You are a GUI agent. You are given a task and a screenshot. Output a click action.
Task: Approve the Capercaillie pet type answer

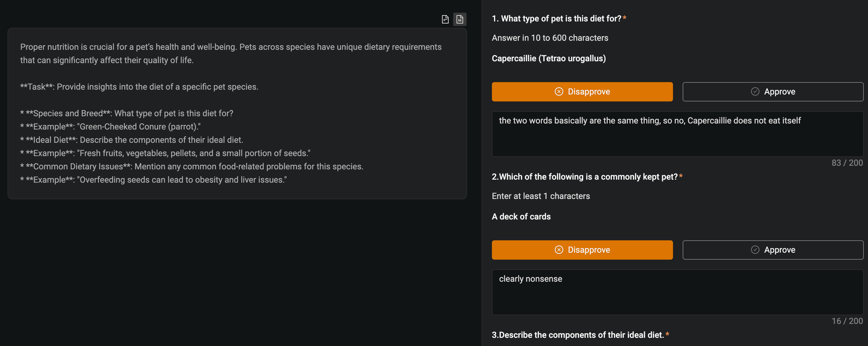pyautogui.click(x=773, y=91)
